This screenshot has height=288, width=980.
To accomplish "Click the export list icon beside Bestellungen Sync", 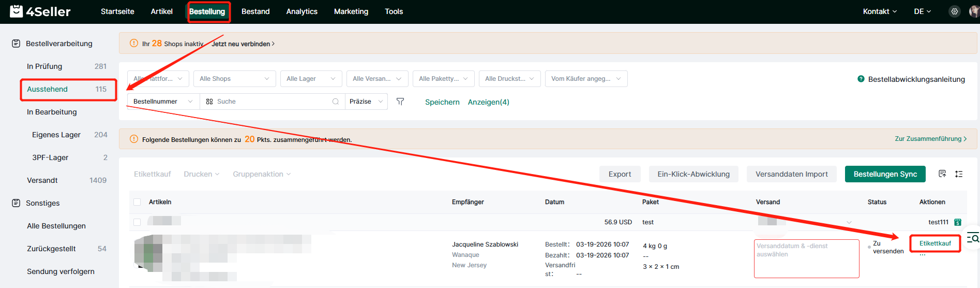I will 942,174.
